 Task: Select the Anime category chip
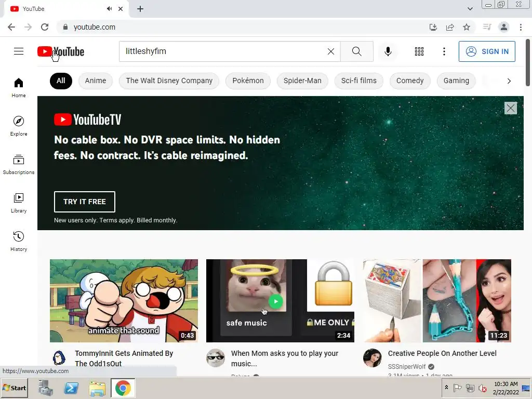tap(96, 81)
